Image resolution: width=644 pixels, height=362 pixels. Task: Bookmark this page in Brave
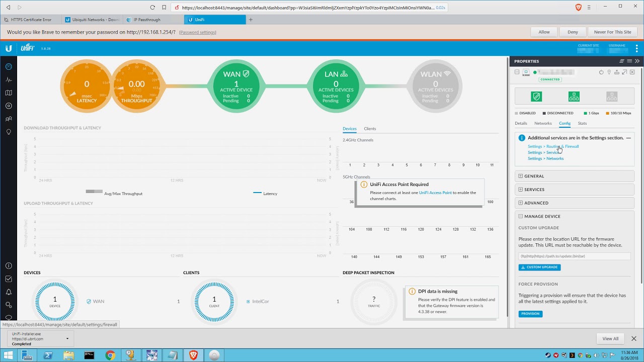[x=164, y=8]
